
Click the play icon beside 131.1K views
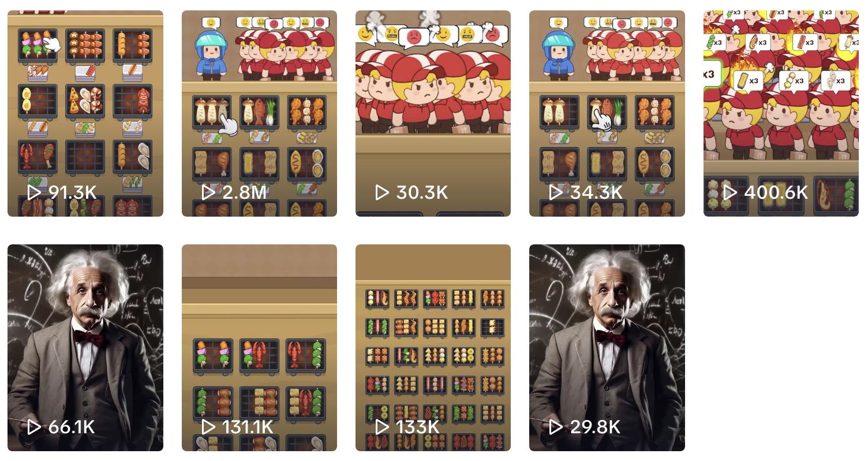[x=208, y=427]
